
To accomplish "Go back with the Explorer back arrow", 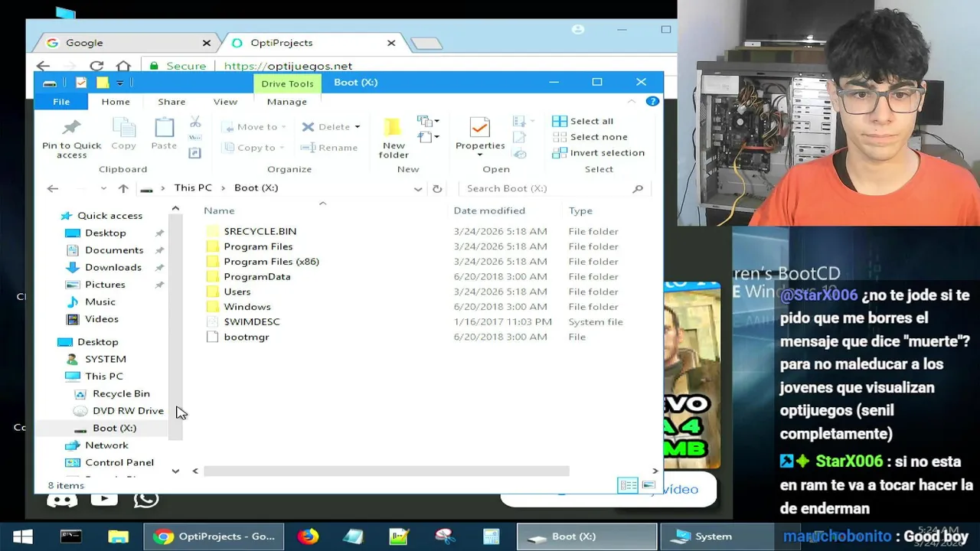I will click(x=53, y=188).
